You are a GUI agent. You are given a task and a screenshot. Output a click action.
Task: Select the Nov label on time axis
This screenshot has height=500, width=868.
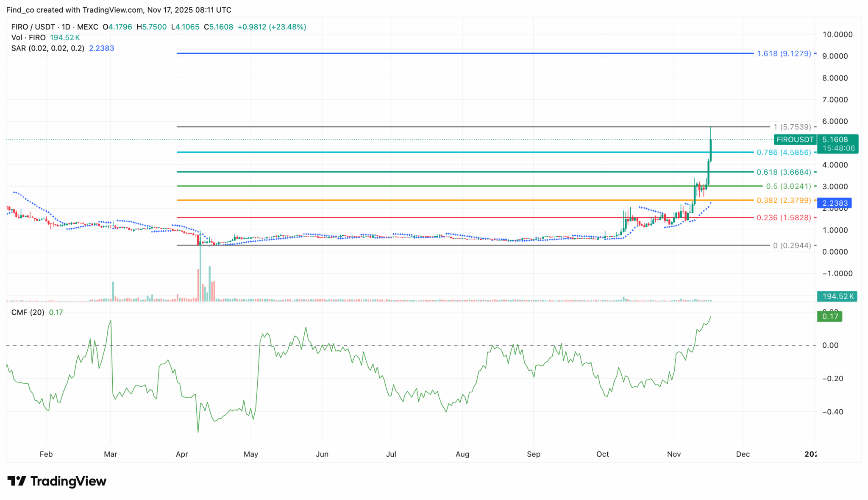pyautogui.click(x=673, y=454)
